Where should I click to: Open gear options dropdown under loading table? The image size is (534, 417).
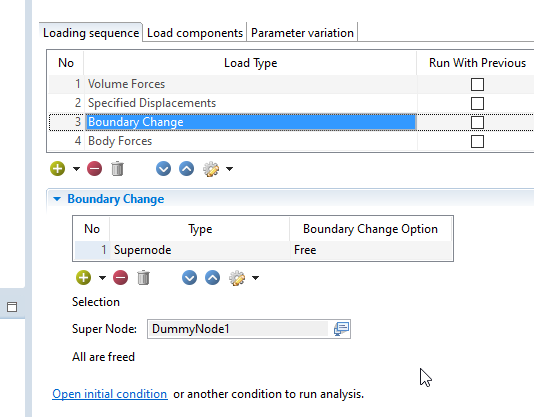[229, 169]
